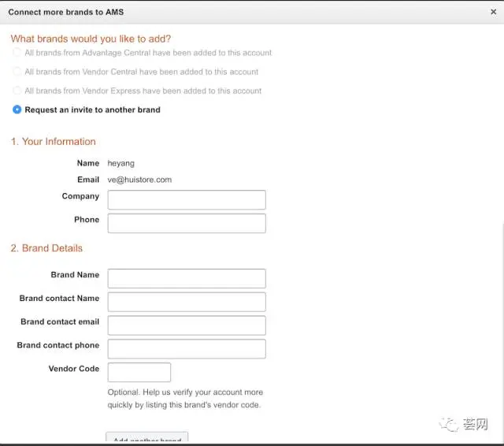Focus the Vendor Code input
Viewport: 504px width, 446px height.
139,373
